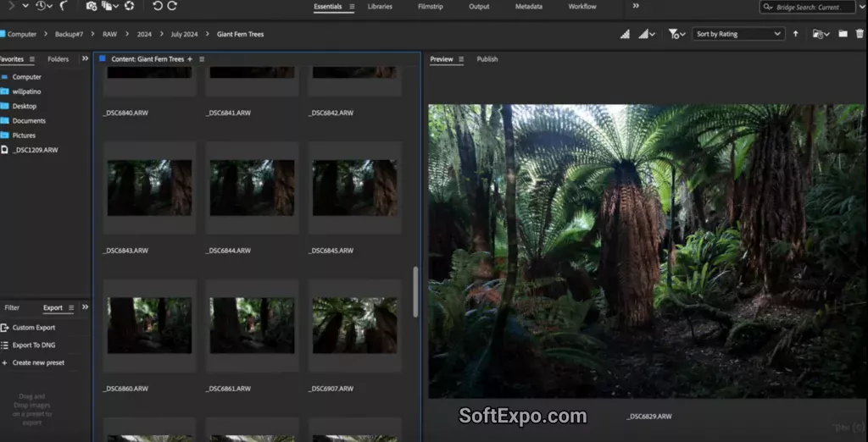Select the _DSC6907.ARW thumbnail
The width and height of the screenshot is (868, 442).
click(x=355, y=326)
